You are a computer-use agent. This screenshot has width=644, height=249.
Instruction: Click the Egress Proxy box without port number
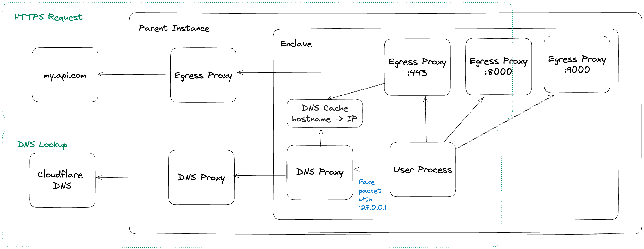[203, 75]
